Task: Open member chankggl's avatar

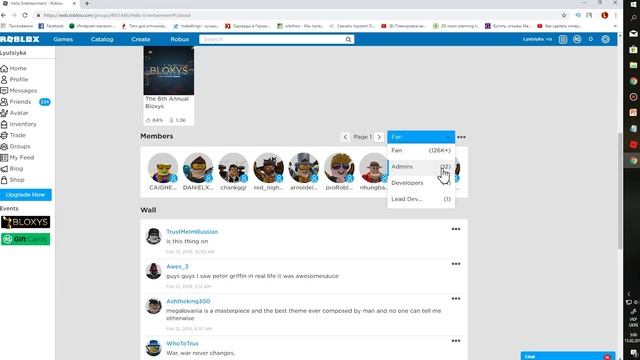Action: point(233,167)
